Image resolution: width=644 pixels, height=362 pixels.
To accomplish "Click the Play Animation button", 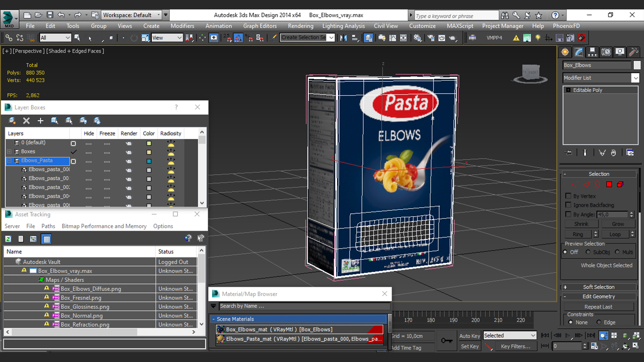I will [x=568, y=336].
